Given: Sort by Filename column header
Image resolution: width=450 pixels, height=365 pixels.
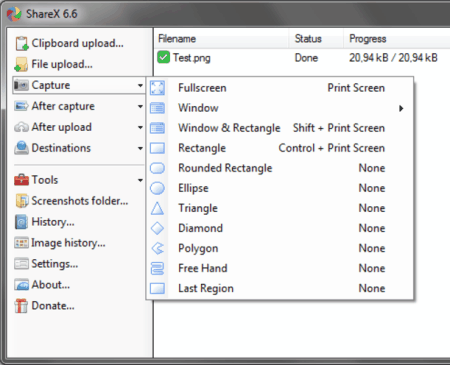Looking at the screenshot, I should (x=221, y=39).
